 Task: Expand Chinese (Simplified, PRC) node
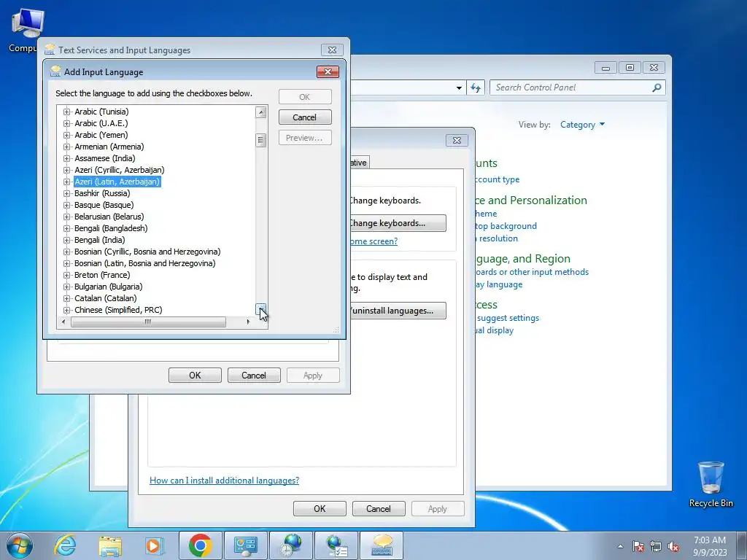pyautogui.click(x=66, y=310)
